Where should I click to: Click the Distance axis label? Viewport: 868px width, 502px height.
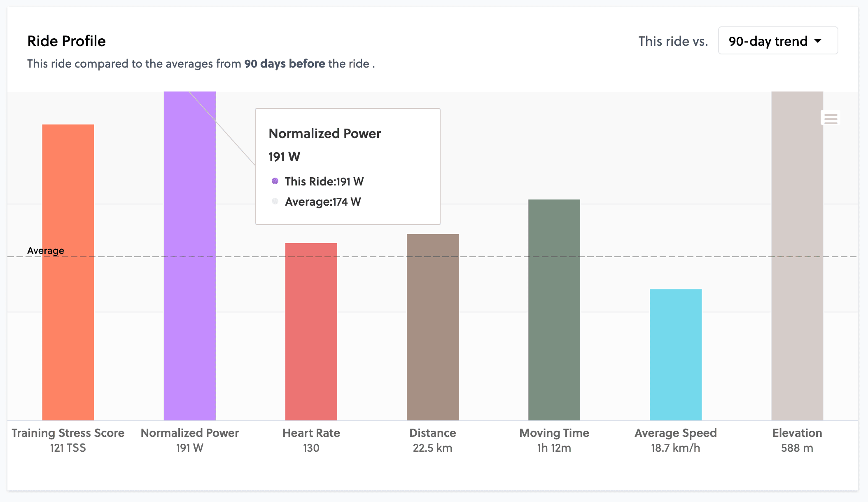pos(432,433)
